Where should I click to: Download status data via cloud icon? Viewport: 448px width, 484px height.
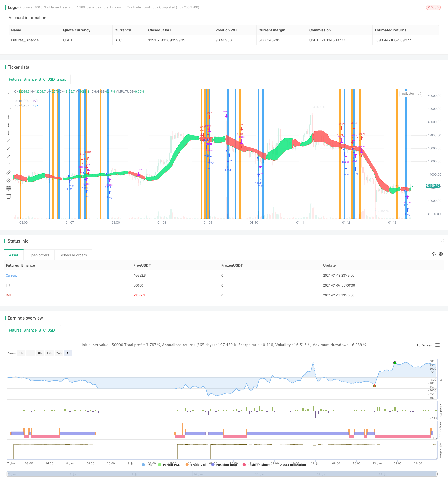(x=434, y=254)
